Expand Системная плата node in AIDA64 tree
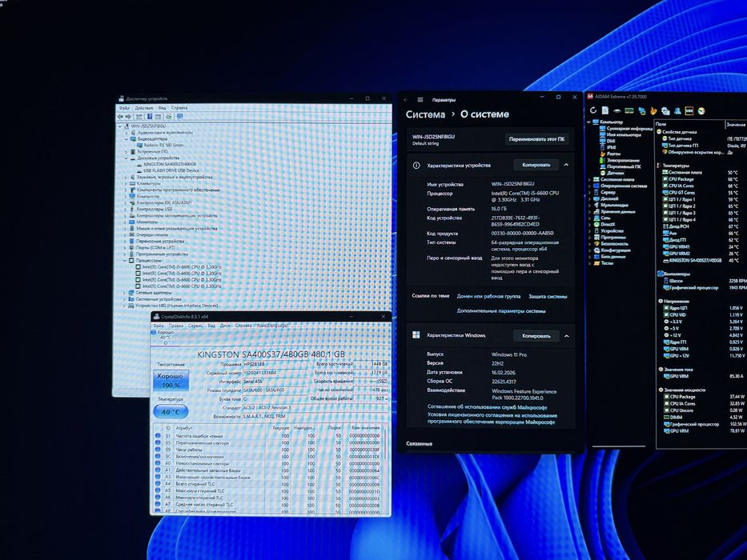The height and width of the screenshot is (560, 747). pos(590,179)
